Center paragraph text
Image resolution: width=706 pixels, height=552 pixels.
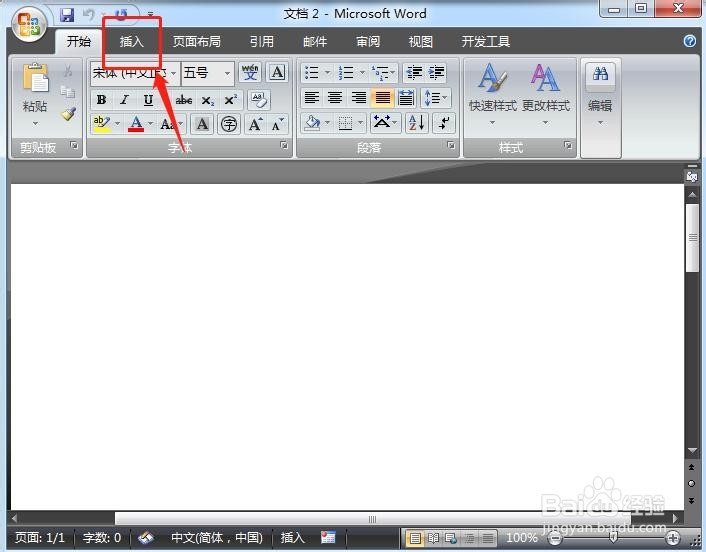pos(335,98)
